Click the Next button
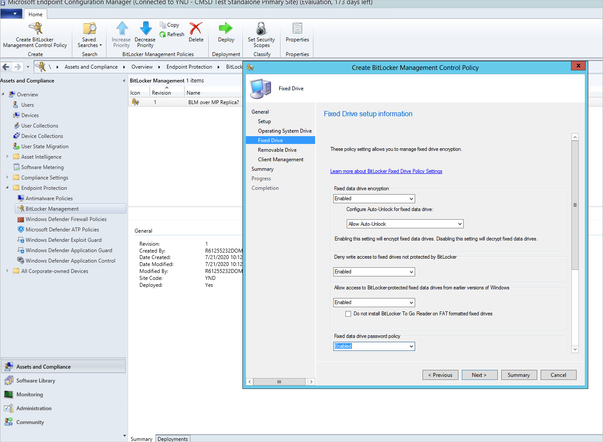Viewport: 603px width, 442px height. click(480, 375)
